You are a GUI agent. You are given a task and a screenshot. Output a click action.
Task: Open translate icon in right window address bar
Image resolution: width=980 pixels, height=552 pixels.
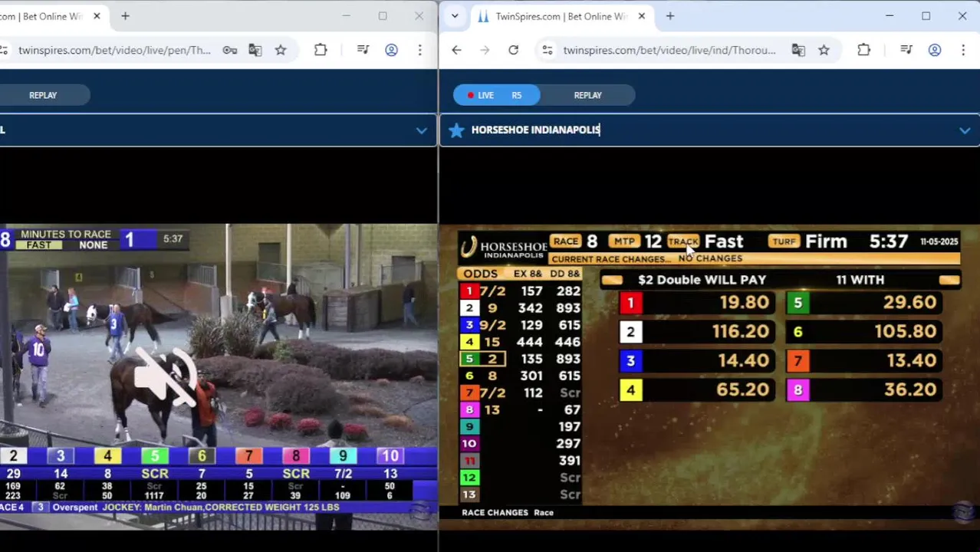(798, 50)
